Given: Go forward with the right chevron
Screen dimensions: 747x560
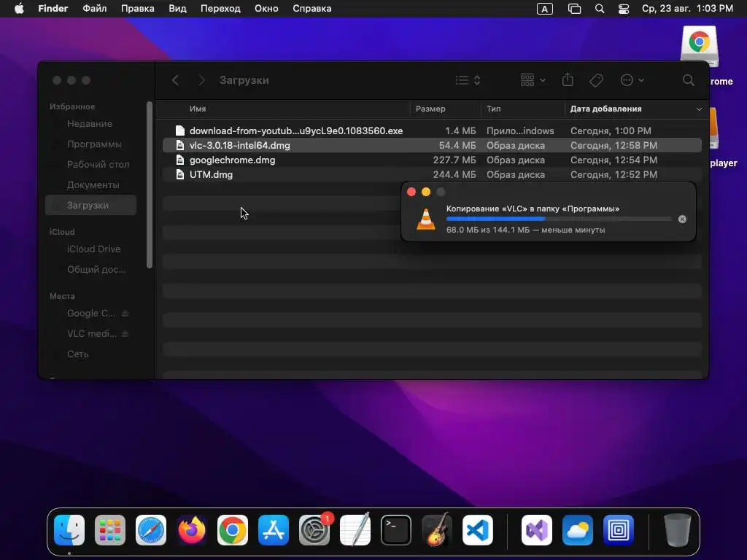Looking at the screenshot, I should click(x=201, y=80).
